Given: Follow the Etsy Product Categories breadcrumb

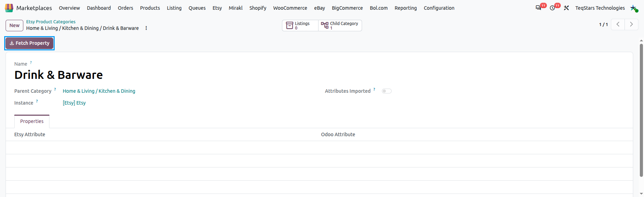Looking at the screenshot, I should [51, 22].
